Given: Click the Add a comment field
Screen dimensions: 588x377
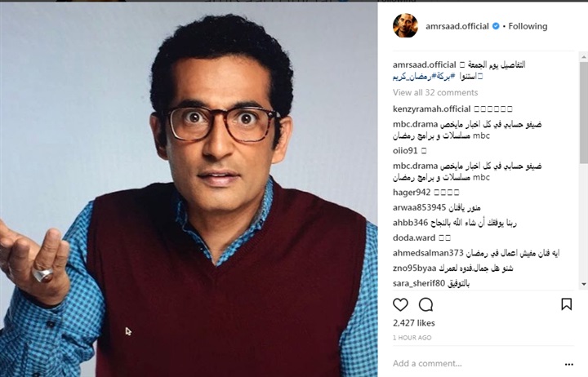Looking at the screenshot, I should pyautogui.click(x=474, y=363).
